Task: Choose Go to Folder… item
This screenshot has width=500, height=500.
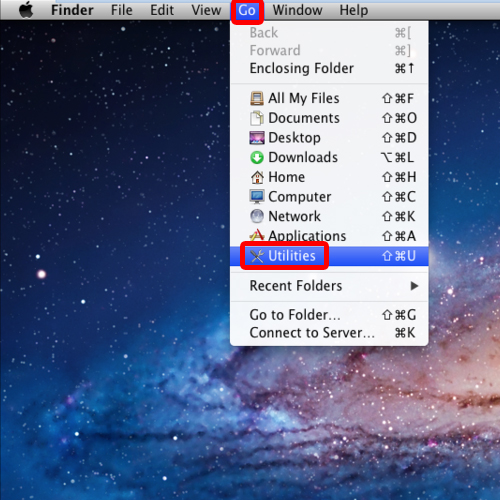Action: [329, 315]
